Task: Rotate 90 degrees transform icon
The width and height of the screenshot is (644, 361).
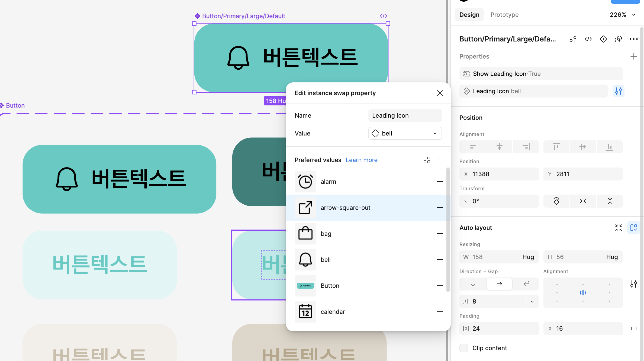Action: point(556,201)
